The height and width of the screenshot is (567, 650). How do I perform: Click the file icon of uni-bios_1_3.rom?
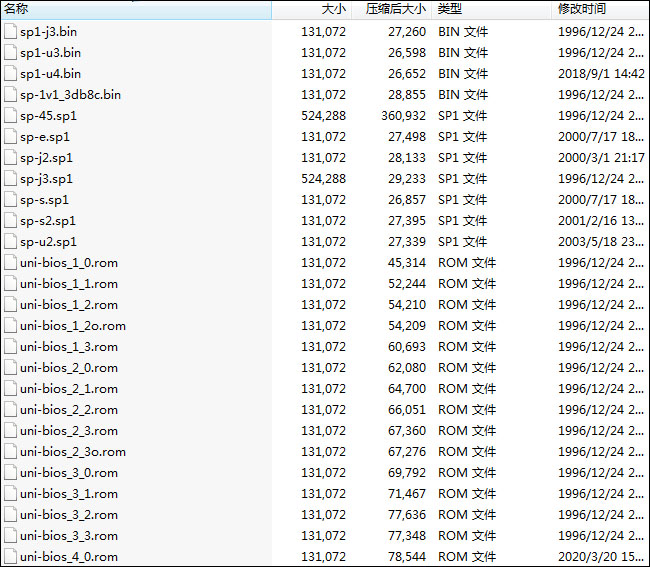10,347
